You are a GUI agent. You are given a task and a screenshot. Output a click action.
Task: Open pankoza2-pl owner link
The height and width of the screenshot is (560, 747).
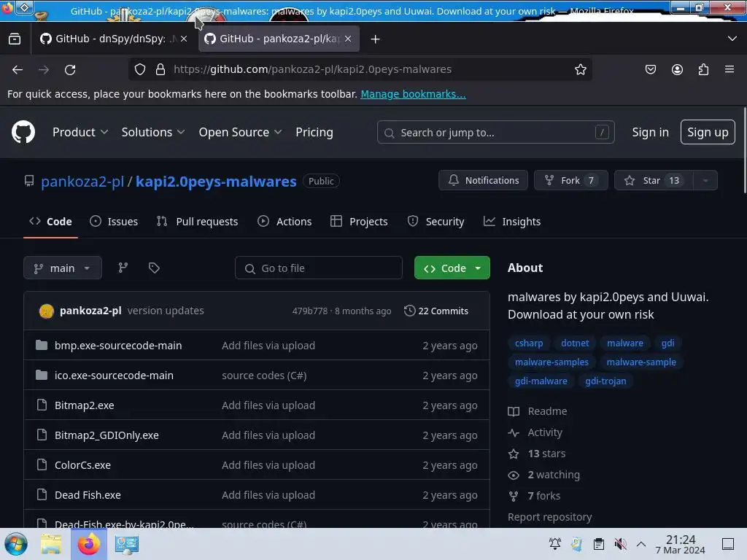[x=82, y=182]
